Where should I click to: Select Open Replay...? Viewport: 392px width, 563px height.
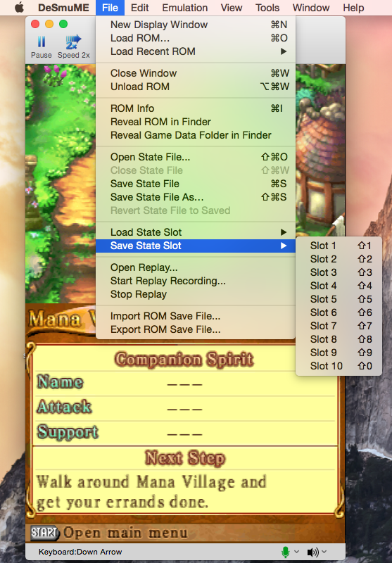pos(196,267)
